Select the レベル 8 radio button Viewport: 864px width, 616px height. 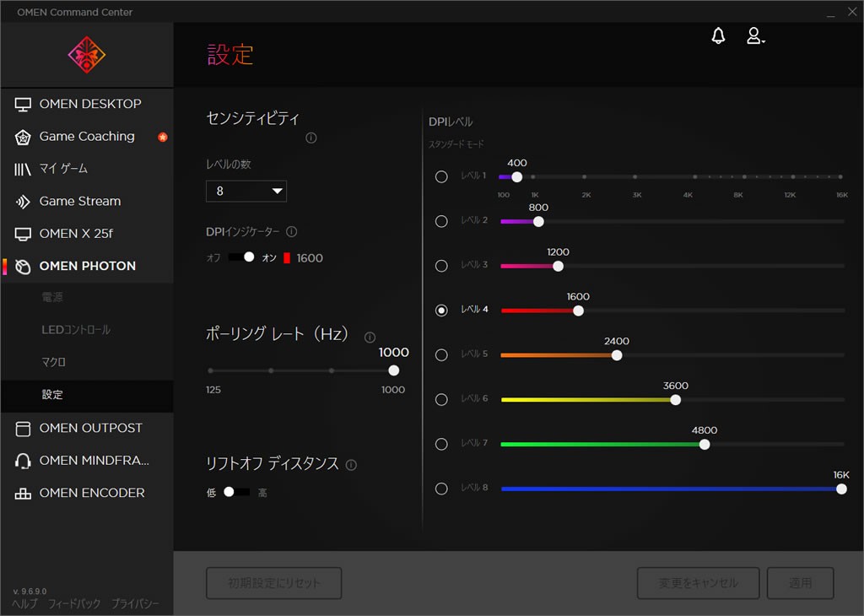[x=441, y=489]
